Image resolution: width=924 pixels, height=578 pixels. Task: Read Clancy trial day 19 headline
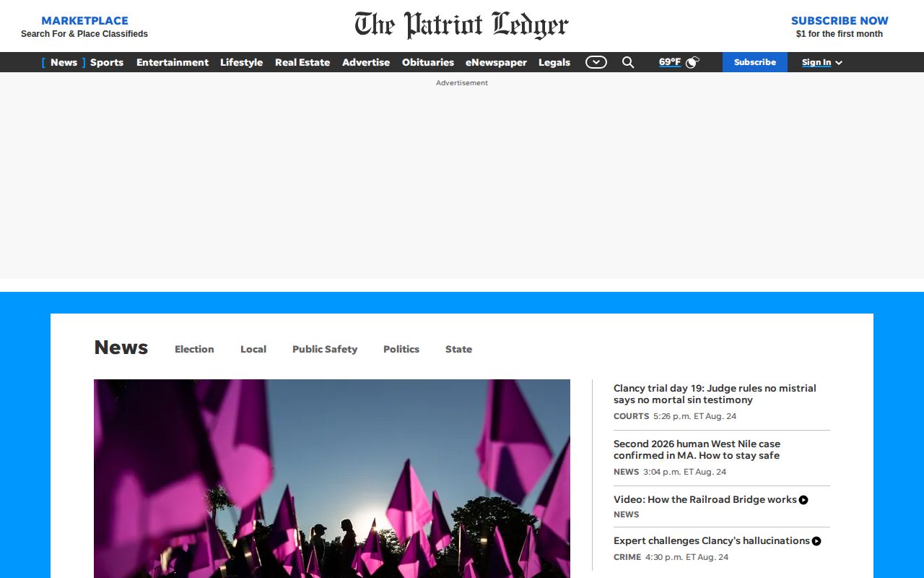pyautogui.click(x=715, y=394)
